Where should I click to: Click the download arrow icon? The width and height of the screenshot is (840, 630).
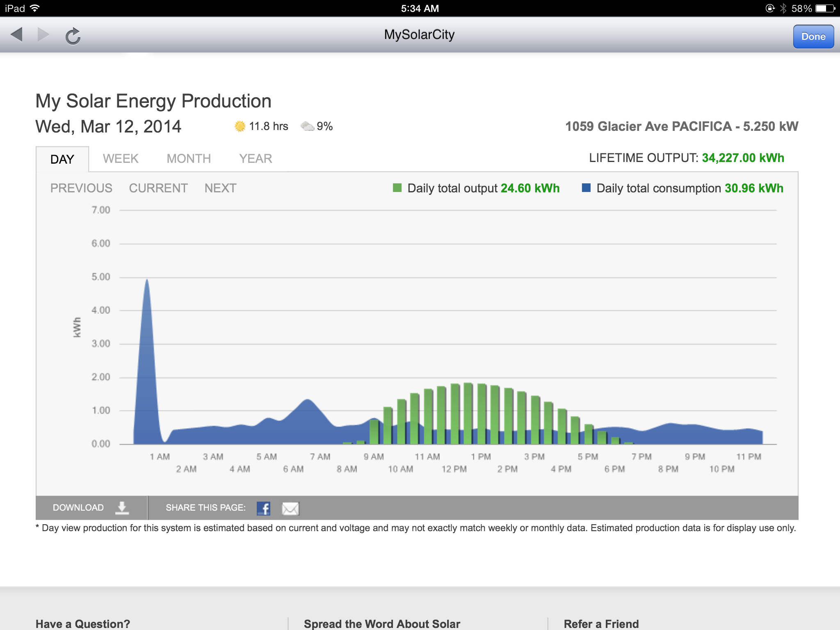[122, 508]
